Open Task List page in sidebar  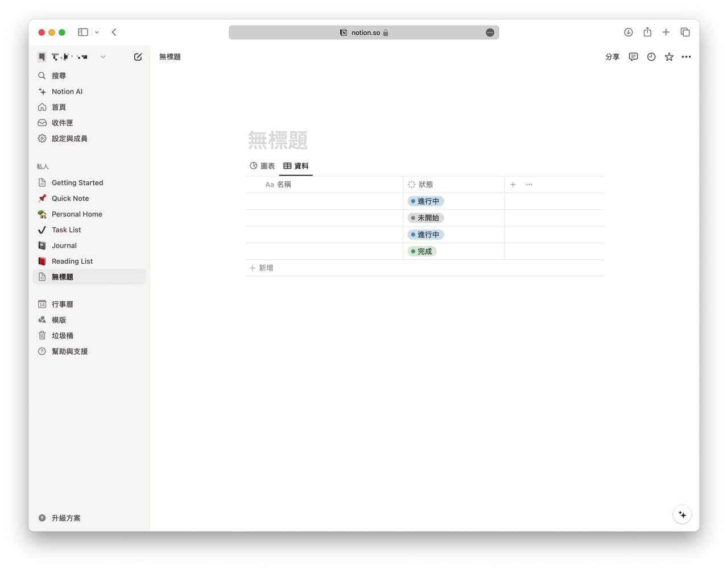(x=66, y=230)
